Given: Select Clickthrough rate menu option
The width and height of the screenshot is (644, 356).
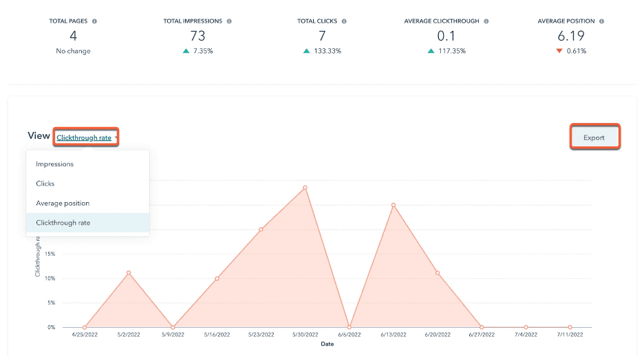Looking at the screenshot, I should click(63, 223).
